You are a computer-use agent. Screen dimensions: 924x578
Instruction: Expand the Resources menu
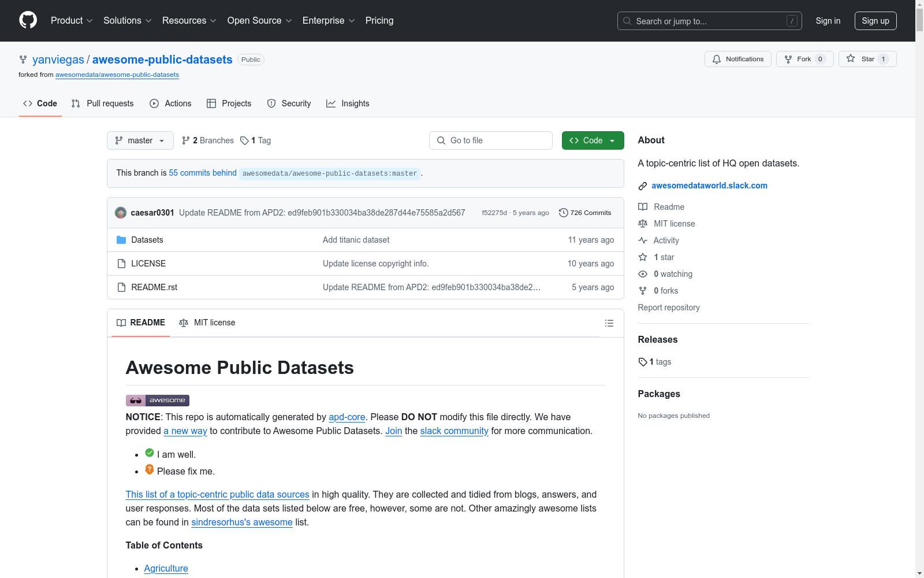[x=189, y=21]
